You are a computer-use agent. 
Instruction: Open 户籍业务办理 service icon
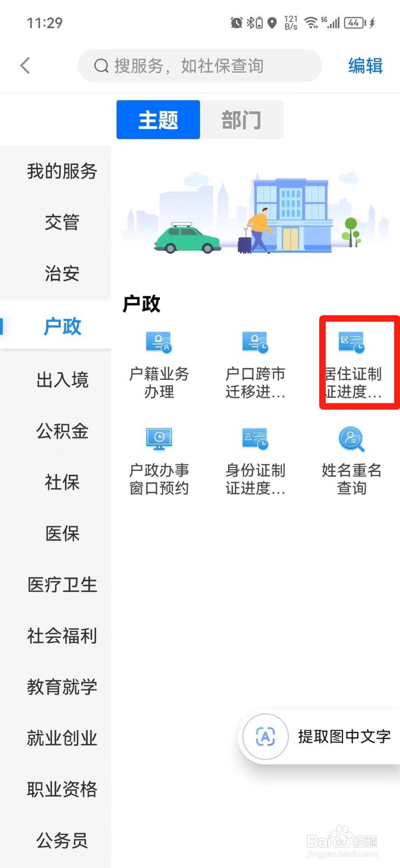click(159, 342)
